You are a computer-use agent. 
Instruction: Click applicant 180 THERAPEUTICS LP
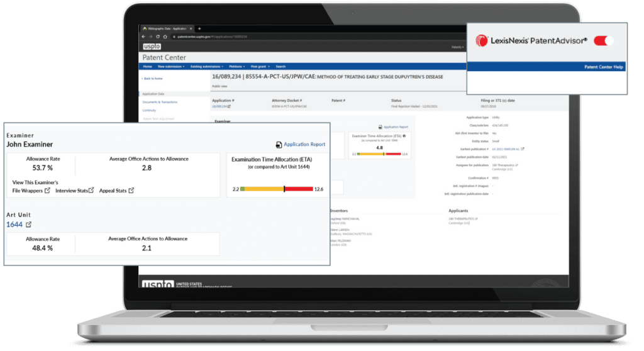463,219
